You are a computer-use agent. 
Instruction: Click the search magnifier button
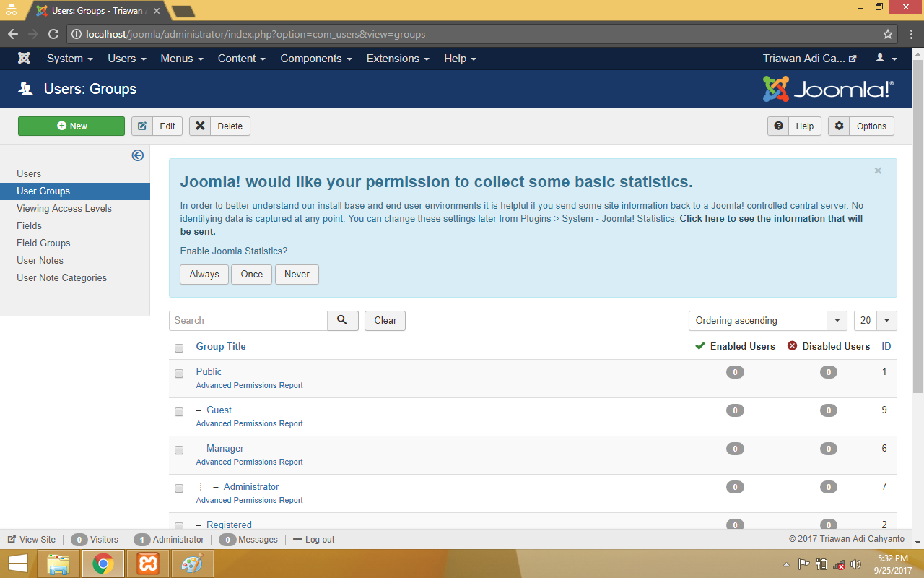(x=343, y=320)
